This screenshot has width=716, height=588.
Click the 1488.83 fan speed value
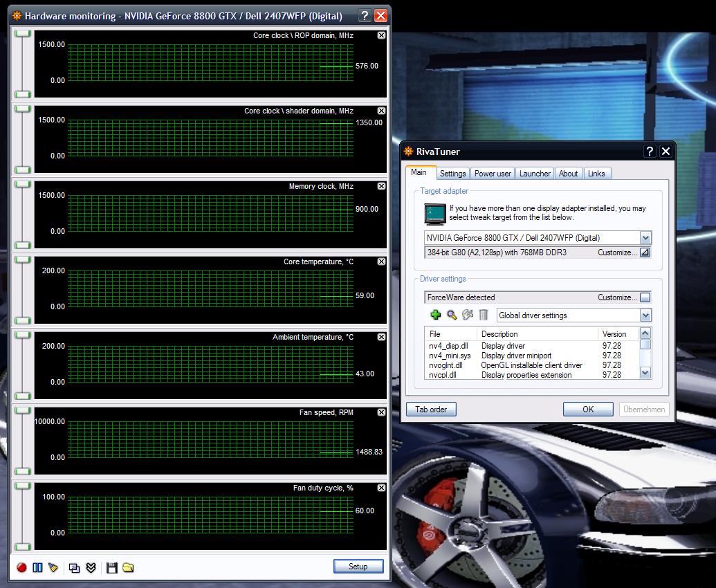[x=369, y=452]
